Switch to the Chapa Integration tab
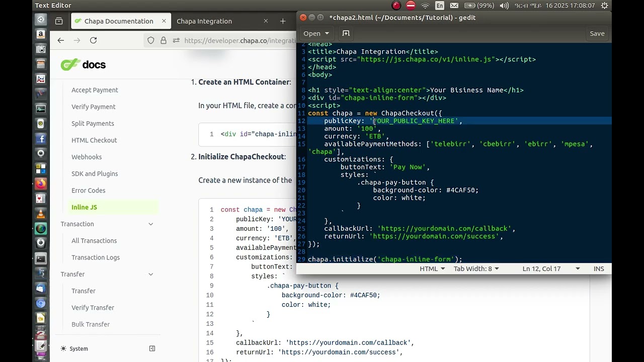The height and width of the screenshot is (362, 644). coord(204,21)
